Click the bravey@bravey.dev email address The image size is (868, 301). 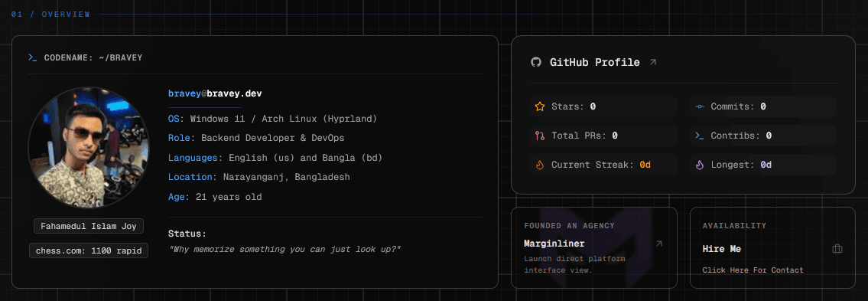[215, 93]
